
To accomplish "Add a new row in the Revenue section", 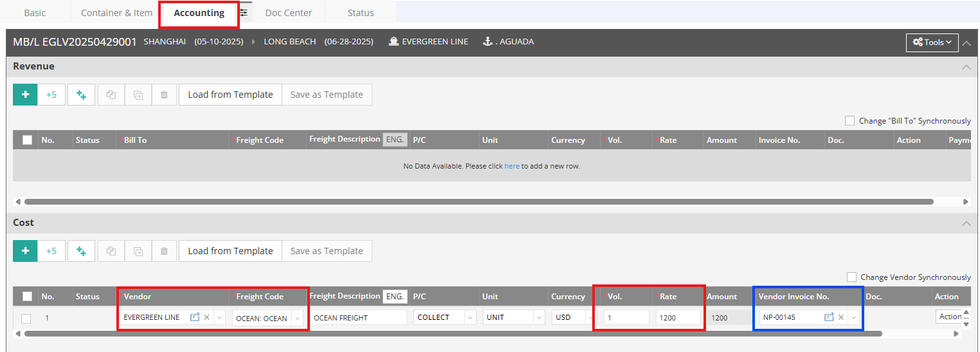I will click(25, 95).
